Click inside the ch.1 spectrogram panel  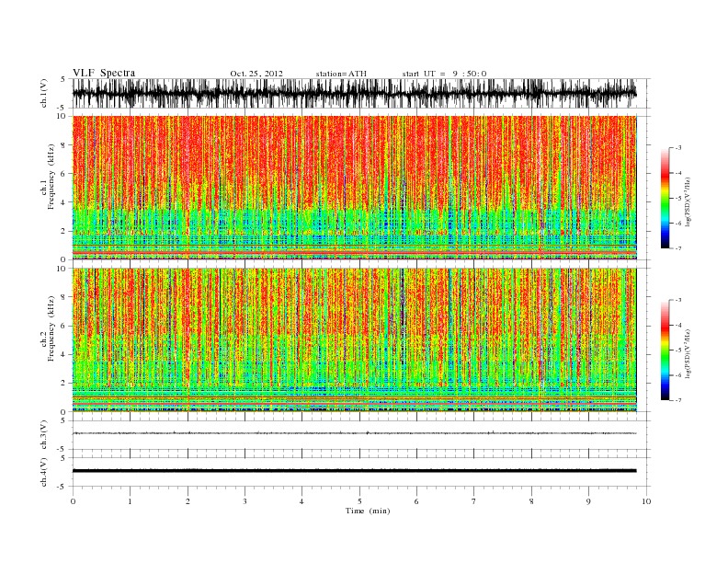pyautogui.click(x=354, y=188)
